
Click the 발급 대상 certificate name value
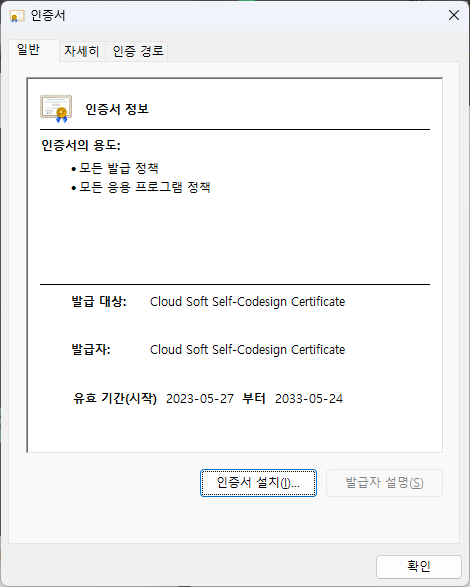point(248,302)
